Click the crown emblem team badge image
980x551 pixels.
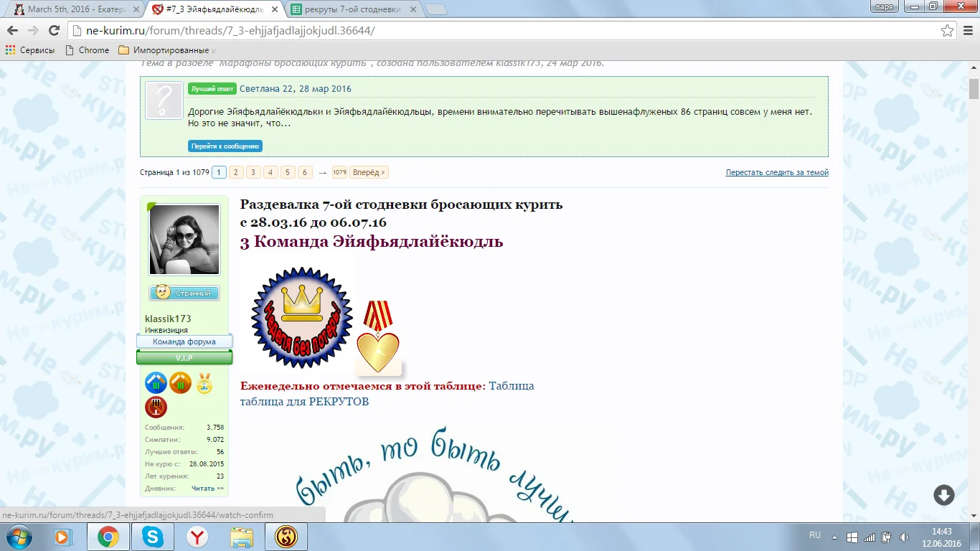pos(302,318)
